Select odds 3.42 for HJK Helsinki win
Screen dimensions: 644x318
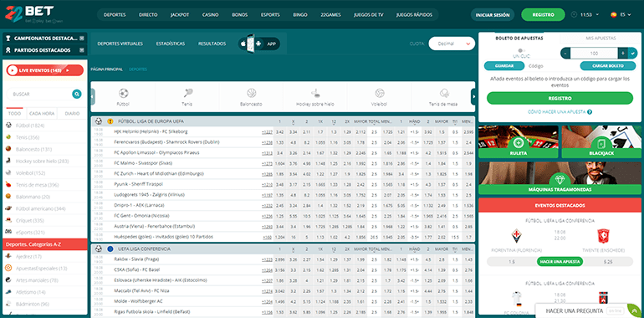[279, 132]
